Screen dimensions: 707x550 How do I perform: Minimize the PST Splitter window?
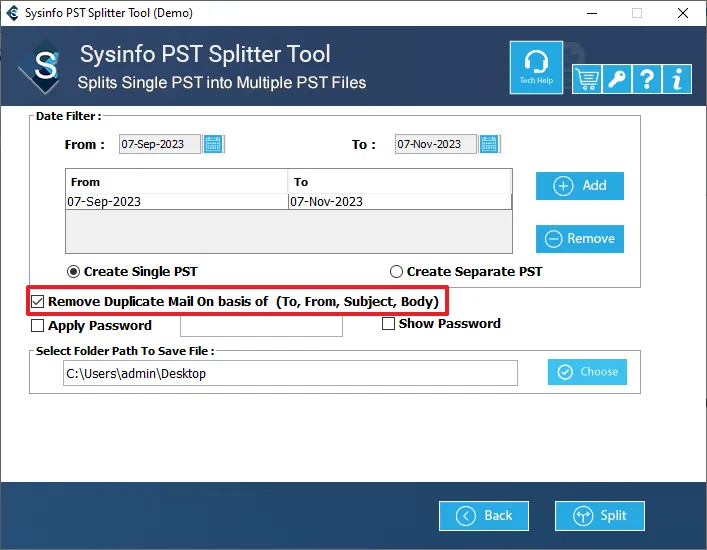click(x=592, y=13)
